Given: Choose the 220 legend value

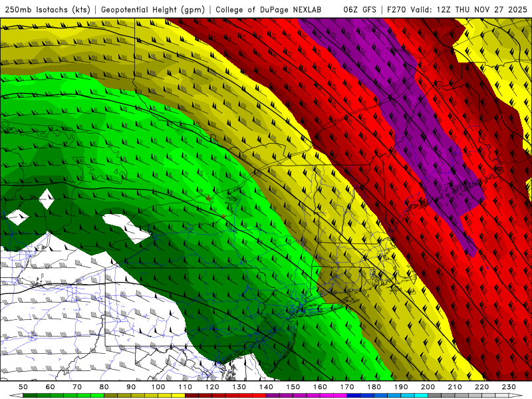Looking at the screenshot, I should tap(482, 387).
